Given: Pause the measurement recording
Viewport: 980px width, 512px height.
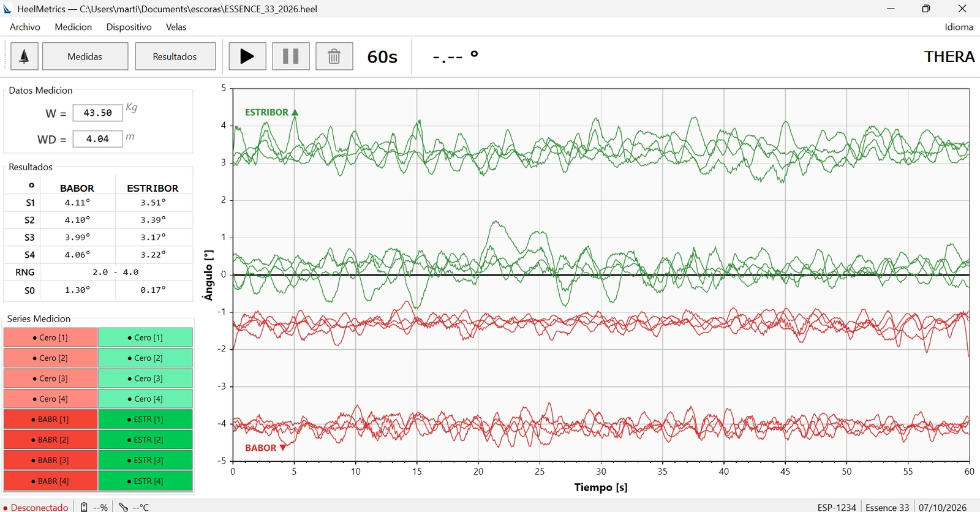Looking at the screenshot, I should click(x=291, y=56).
